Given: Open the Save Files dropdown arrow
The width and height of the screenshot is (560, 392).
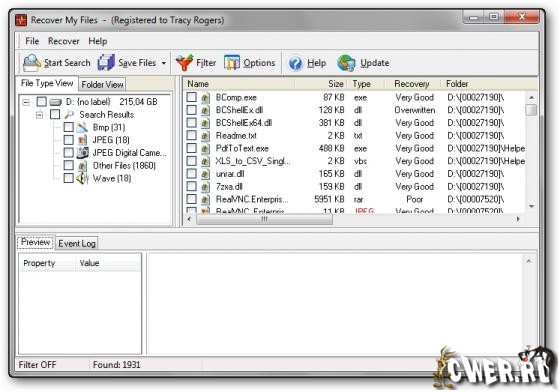Looking at the screenshot, I should coord(164,63).
